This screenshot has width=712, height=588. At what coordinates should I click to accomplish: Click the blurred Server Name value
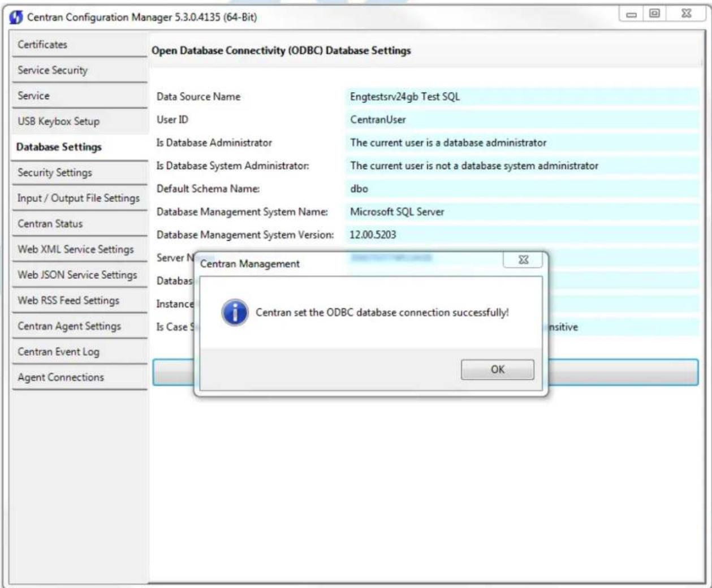[x=391, y=258]
